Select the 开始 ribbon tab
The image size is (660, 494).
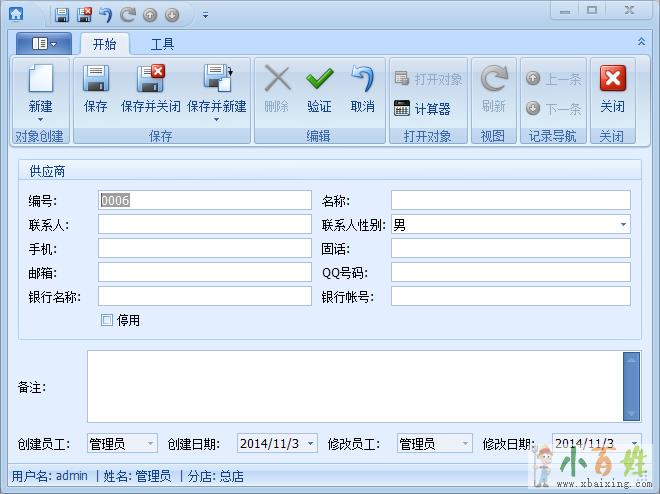(104, 44)
